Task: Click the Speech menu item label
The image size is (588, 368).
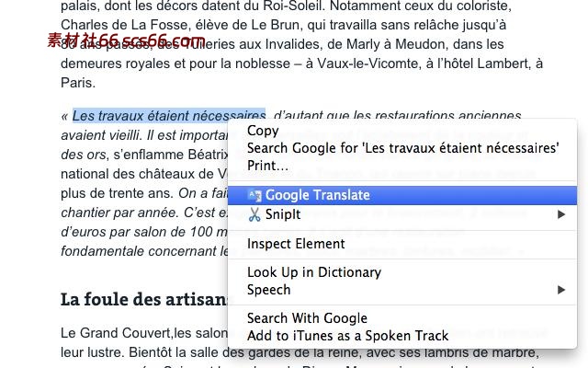Action: (x=268, y=290)
